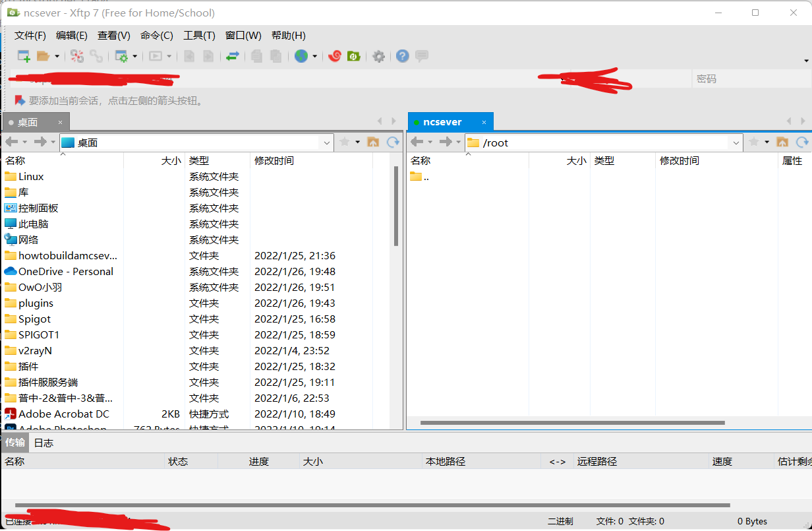
Task: Open the 命令(C) menu
Action: 157,36
